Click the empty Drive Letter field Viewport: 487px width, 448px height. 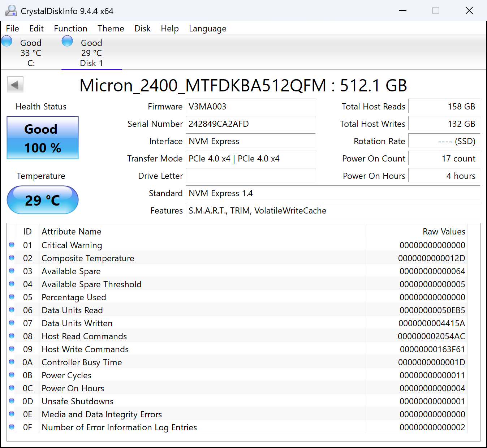pyautogui.click(x=251, y=176)
